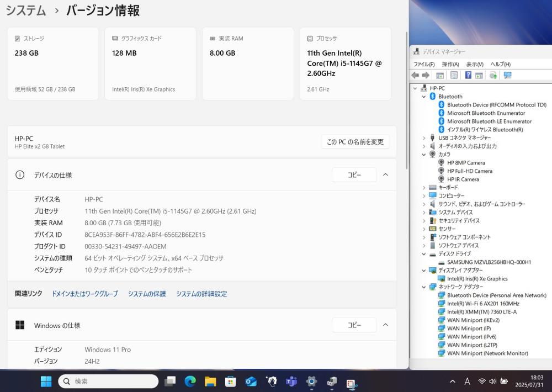Open the グラフィックス カード info card
Viewport: 552px width, 392px height.
point(150,63)
